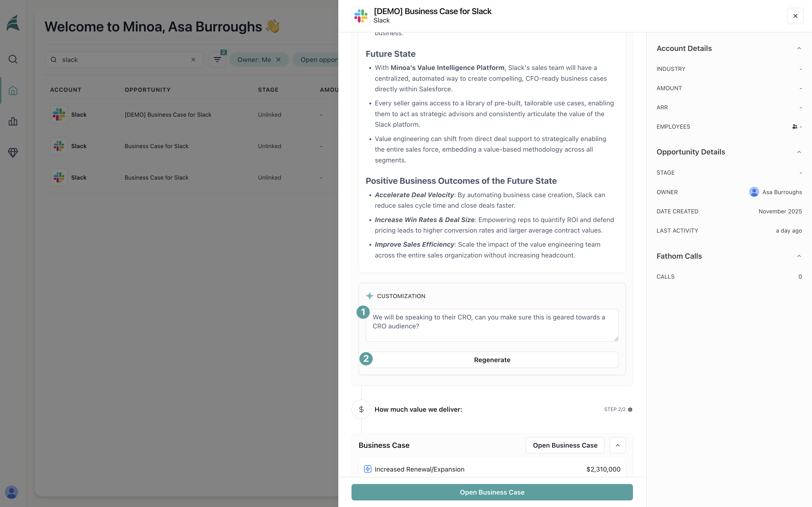Select the home icon in sidebar

(x=13, y=90)
